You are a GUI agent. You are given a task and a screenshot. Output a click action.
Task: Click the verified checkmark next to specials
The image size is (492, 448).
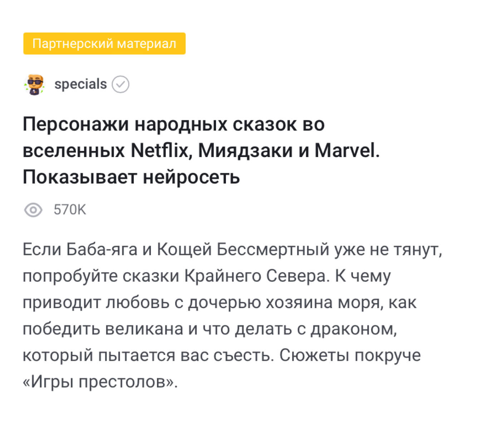120,85
